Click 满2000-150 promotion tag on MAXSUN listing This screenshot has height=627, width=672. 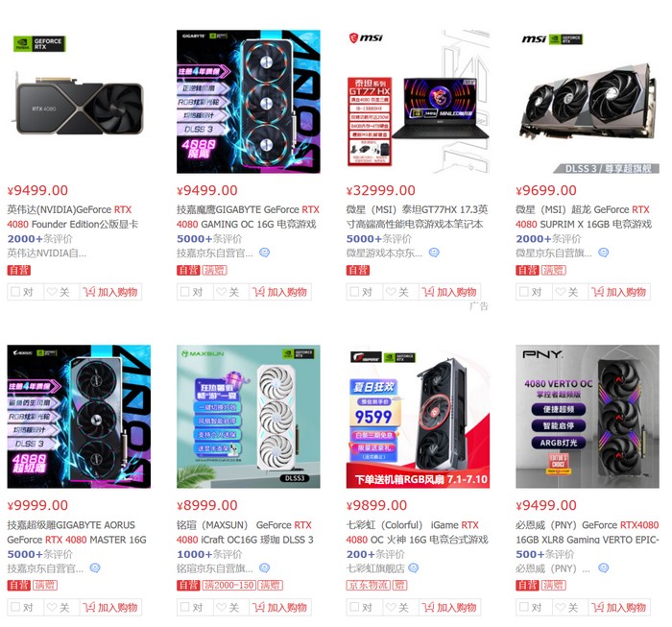tap(229, 585)
